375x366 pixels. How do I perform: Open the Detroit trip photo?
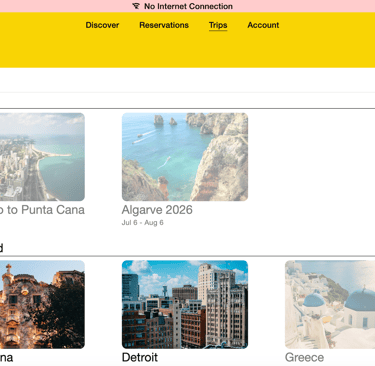185,304
